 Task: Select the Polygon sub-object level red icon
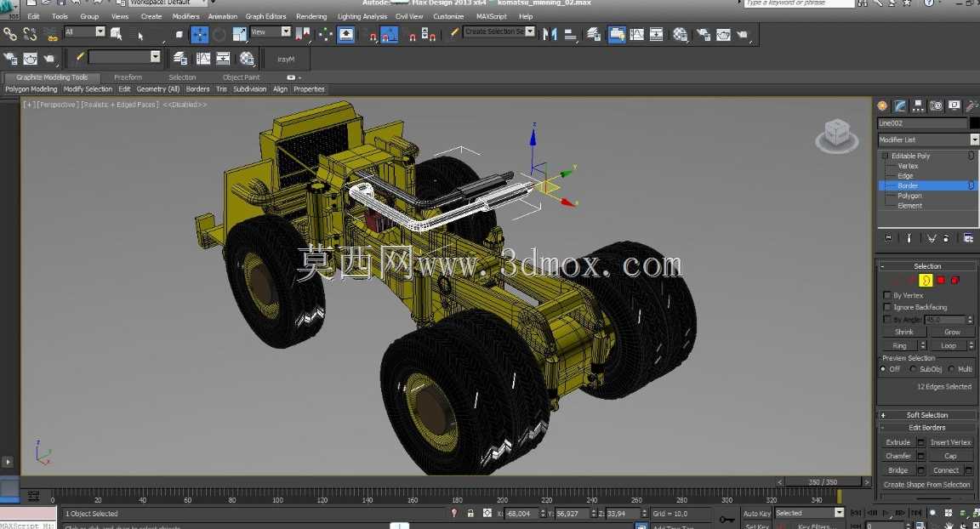click(941, 281)
